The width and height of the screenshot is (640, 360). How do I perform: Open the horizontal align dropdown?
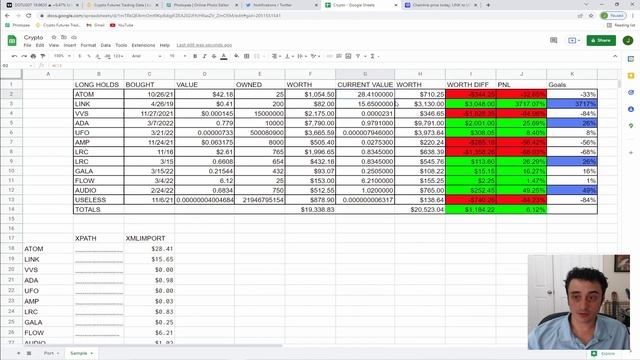276,56
